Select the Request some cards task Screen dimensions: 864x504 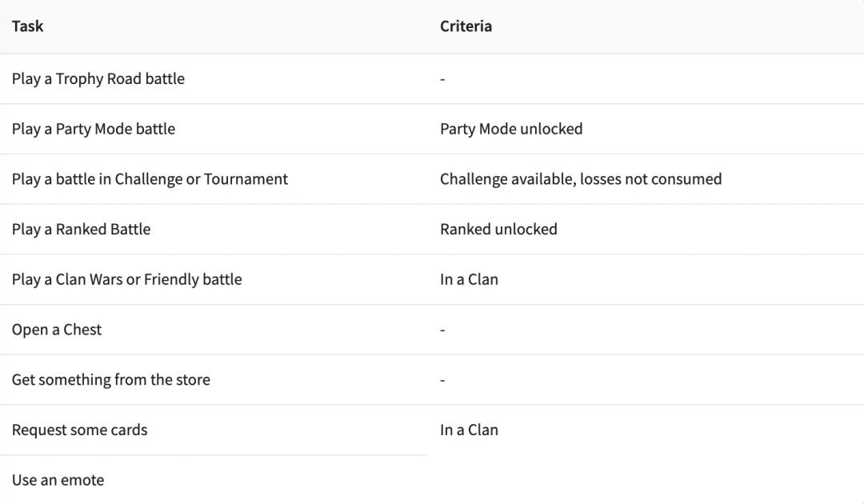pyautogui.click(x=80, y=430)
